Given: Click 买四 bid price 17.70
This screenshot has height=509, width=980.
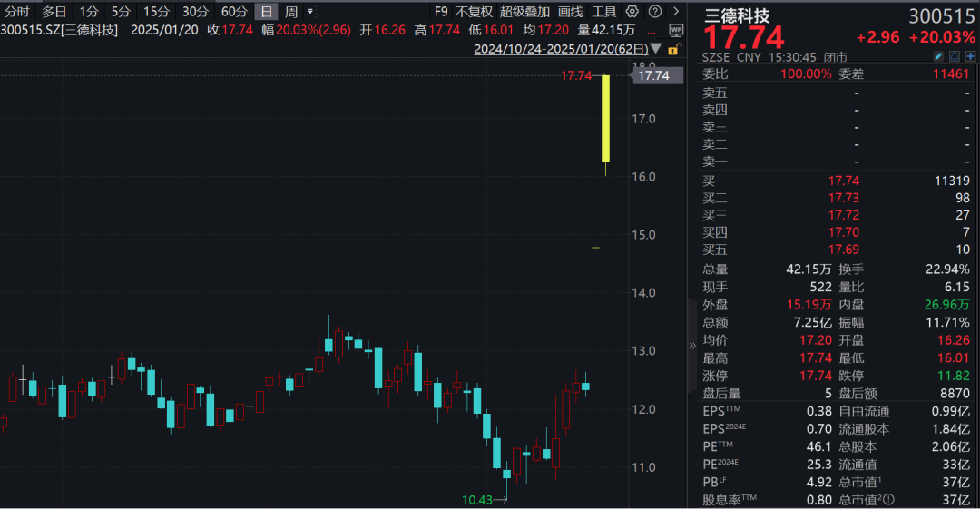Looking at the screenshot, I should pos(844,232).
